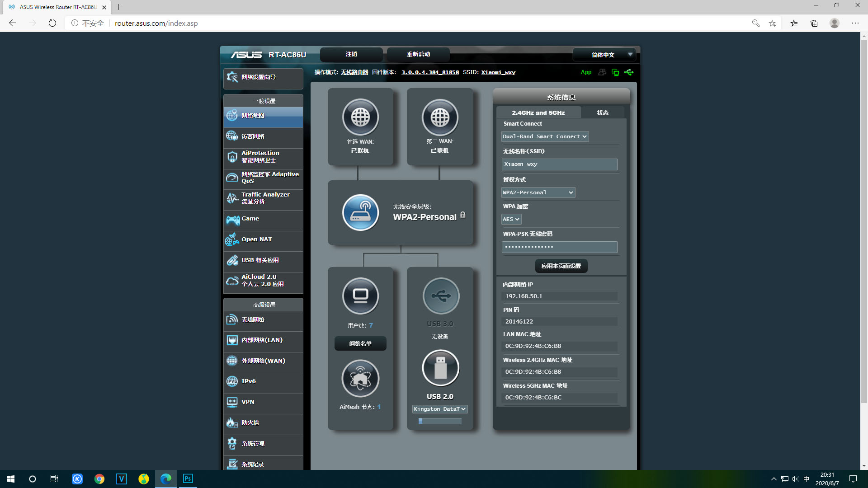The height and width of the screenshot is (488, 868).
Task: Click the USB 3.0 device icon
Action: pos(441,296)
